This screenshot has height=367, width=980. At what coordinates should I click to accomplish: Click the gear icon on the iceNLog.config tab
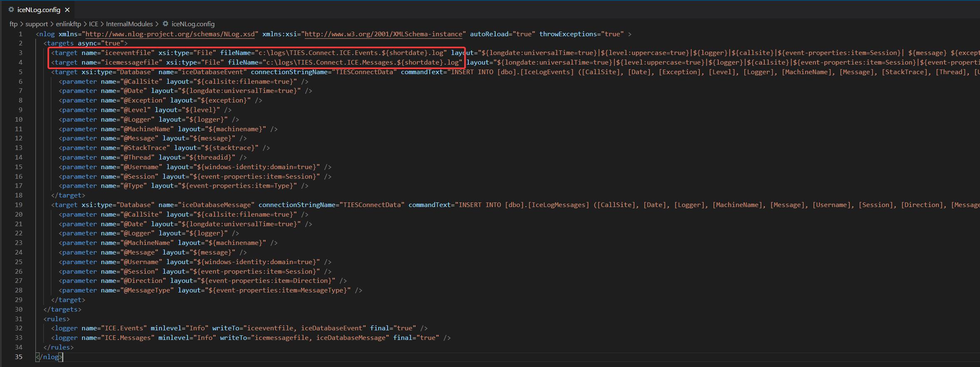11,10
